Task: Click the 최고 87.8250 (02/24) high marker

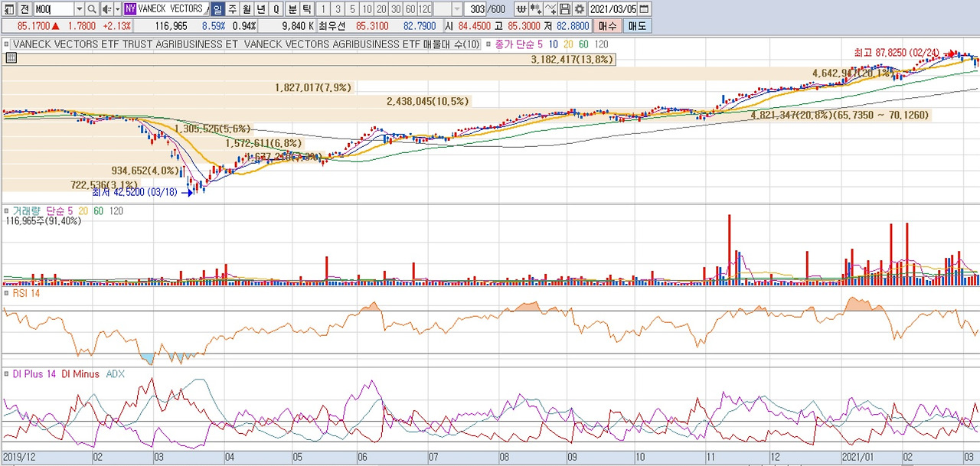Action: click(897, 53)
